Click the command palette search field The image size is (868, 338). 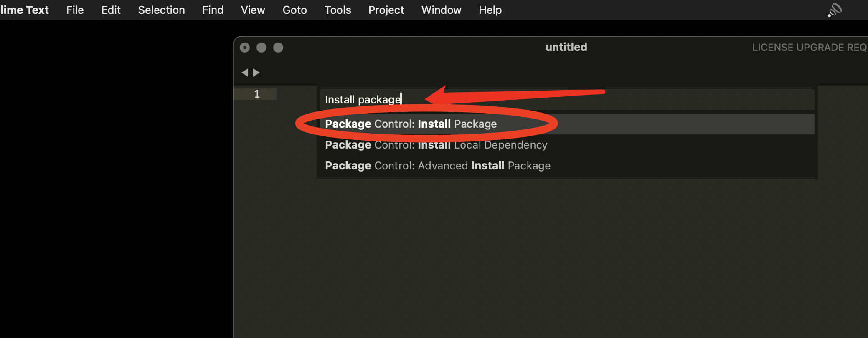click(x=567, y=99)
